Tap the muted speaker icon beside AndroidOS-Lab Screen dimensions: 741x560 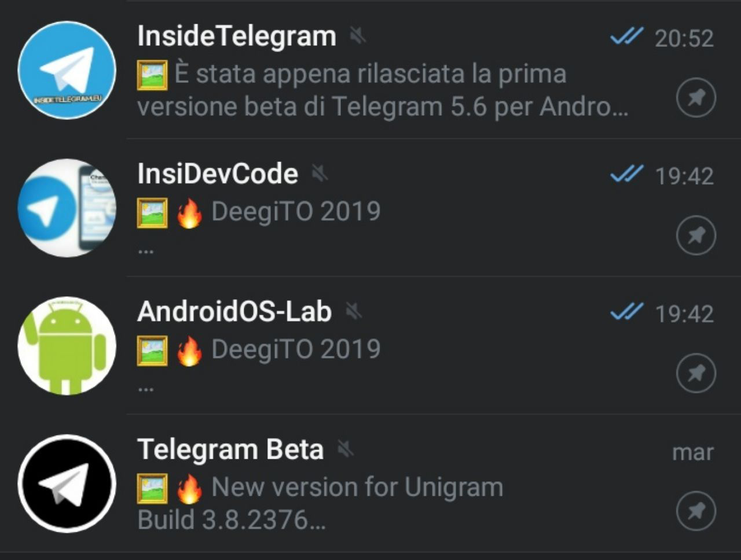point(353,312)
